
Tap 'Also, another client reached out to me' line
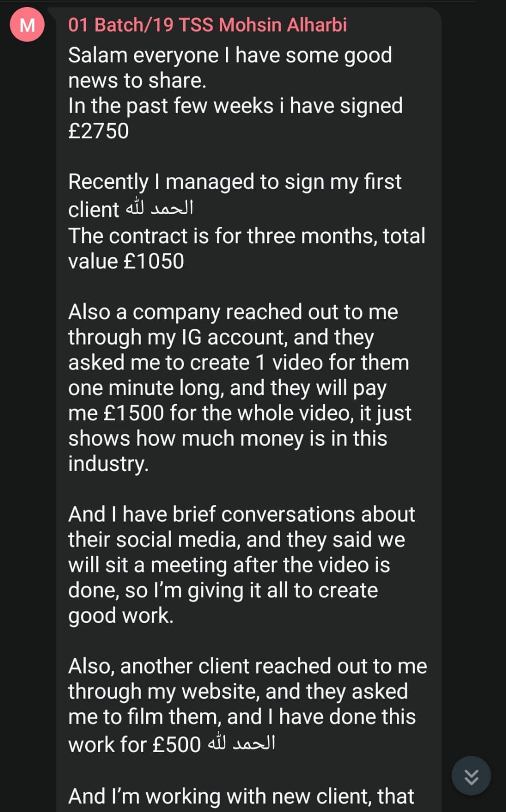point(248,666)
